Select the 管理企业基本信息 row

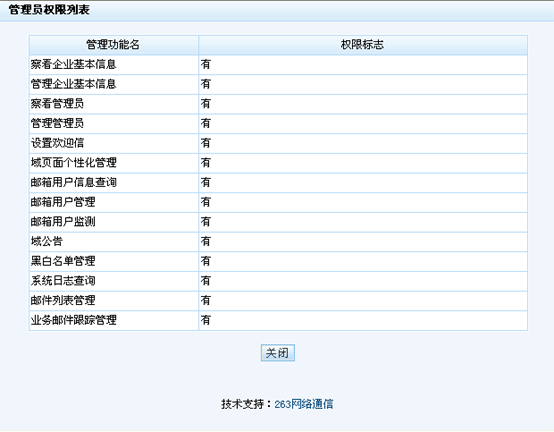pyautogui.click(x=278, y=84)
